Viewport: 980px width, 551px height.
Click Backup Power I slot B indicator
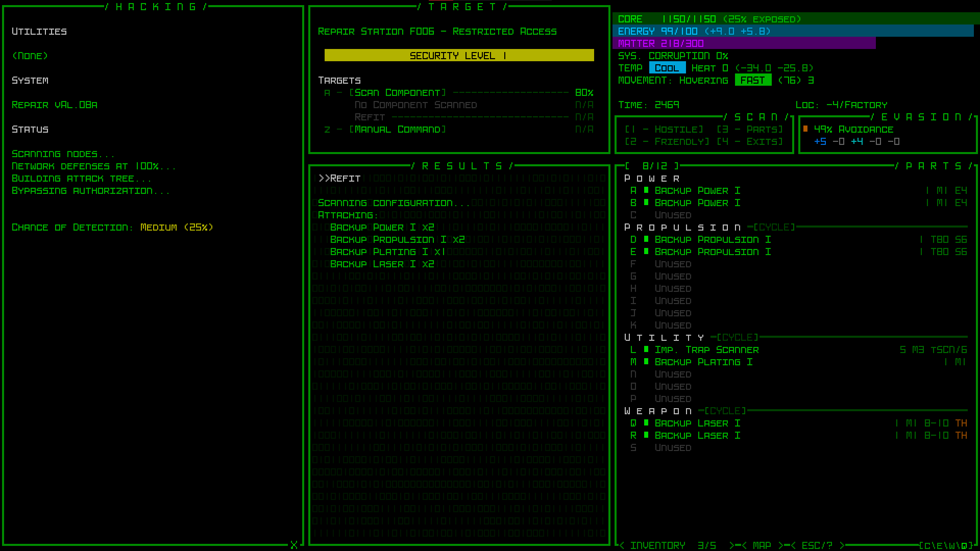click(646, 203)
